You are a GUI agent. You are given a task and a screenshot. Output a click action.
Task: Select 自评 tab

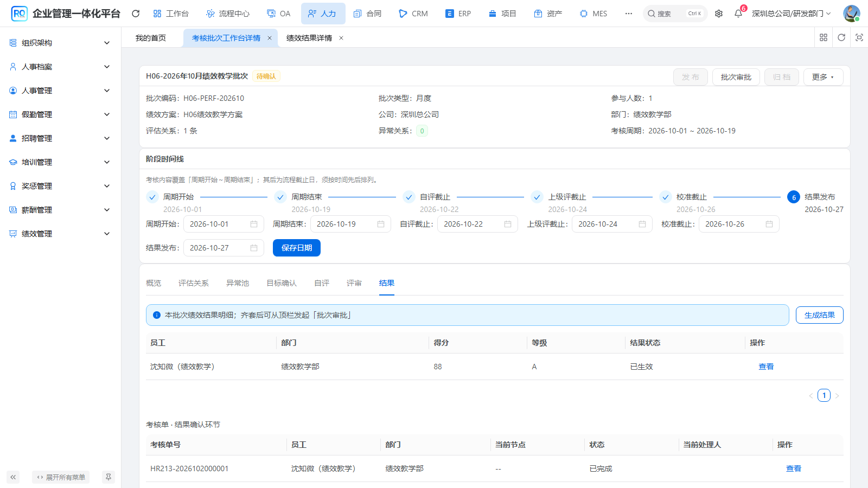pyautogui.click(x=322, y=283)
